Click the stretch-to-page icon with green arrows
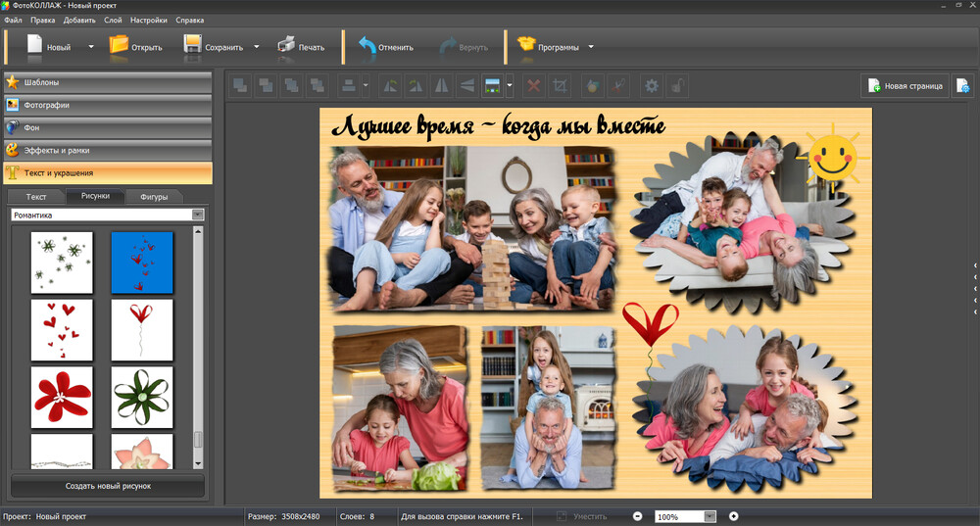Image resolution: width=980 pixels, height=526 pixels. 493,85
